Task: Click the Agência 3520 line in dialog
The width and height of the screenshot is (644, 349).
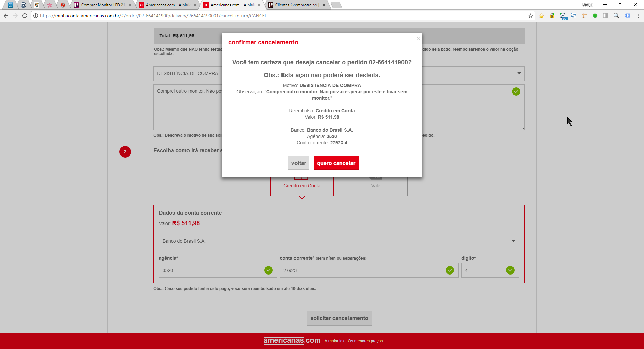Action: (x=322, y=136)
